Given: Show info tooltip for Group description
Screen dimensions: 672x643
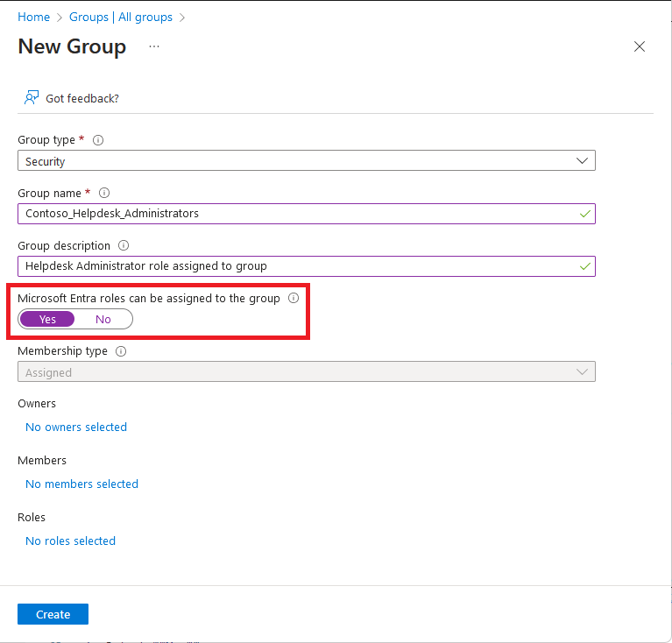Looking at the screenshot, I should pos(124,245).
